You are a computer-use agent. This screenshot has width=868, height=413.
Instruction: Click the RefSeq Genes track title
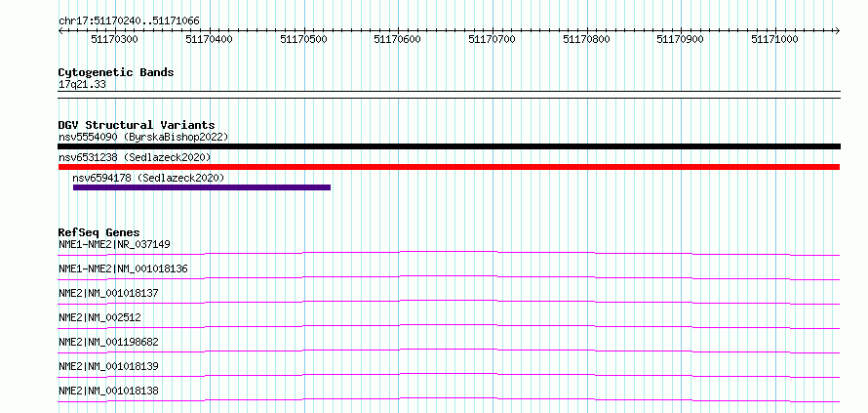coord(99,232)
